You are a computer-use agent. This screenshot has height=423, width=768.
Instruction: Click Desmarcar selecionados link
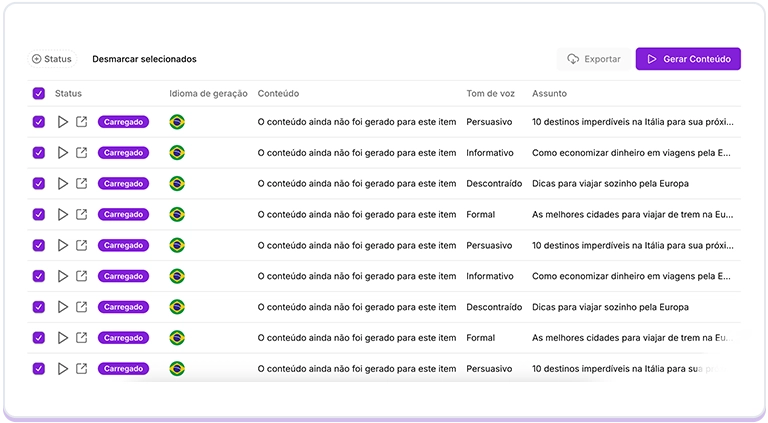pos(144,59)
